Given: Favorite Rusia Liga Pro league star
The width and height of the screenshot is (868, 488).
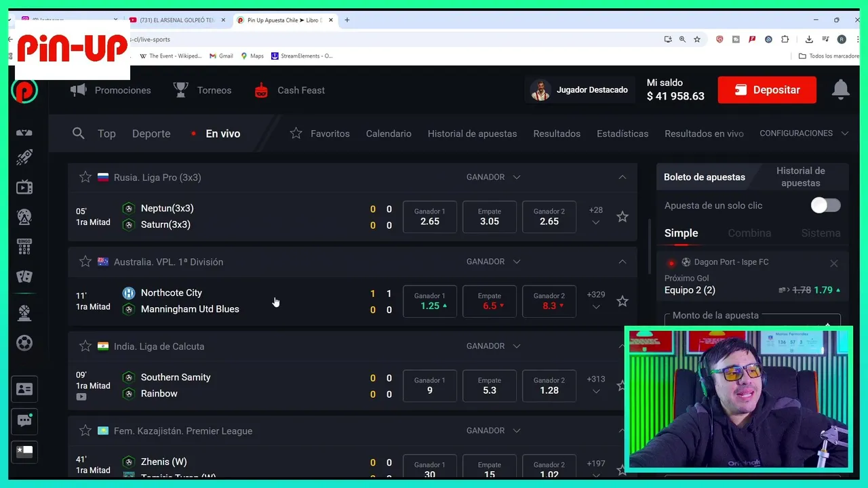Looking at the screenshot, I should coord(85,177).
